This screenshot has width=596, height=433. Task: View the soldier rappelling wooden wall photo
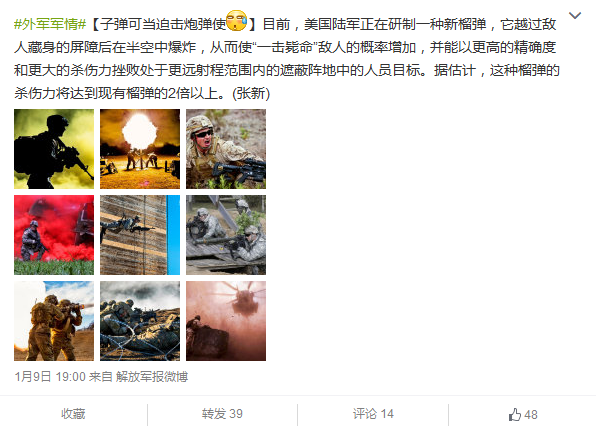pos(140,235)
